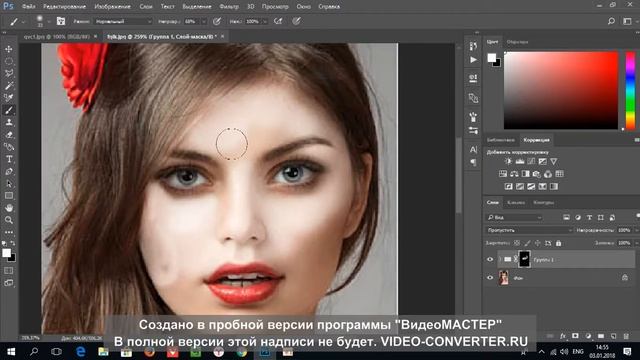The height and width of the screenshot is (360, 640).
Task: Open the brush flow slider dropdown
Action: [x=264, y=22]
